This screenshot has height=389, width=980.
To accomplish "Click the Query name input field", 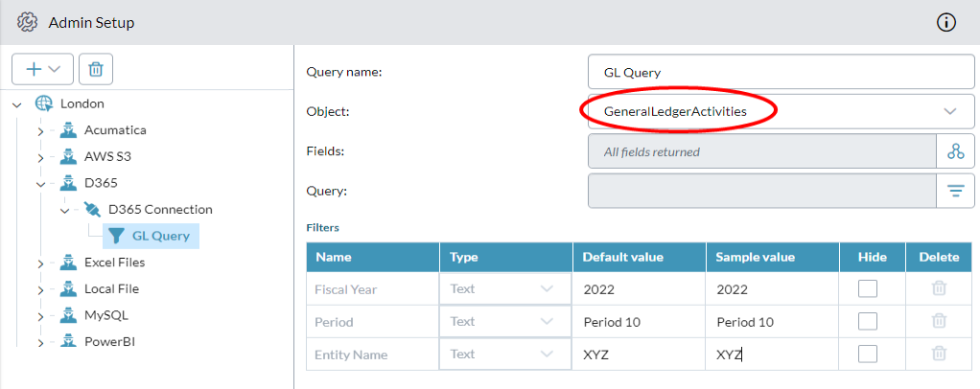I will click(x=782, y=73).
